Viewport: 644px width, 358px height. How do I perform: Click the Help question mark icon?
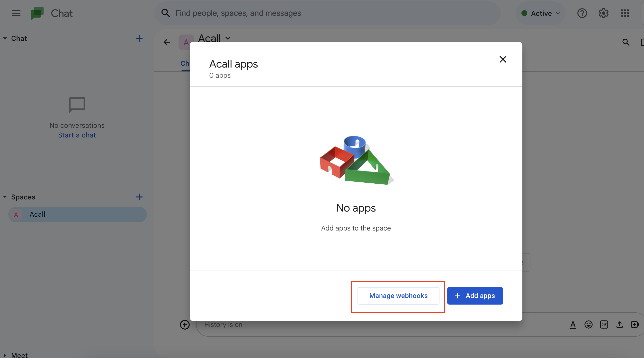coord(582,13)
